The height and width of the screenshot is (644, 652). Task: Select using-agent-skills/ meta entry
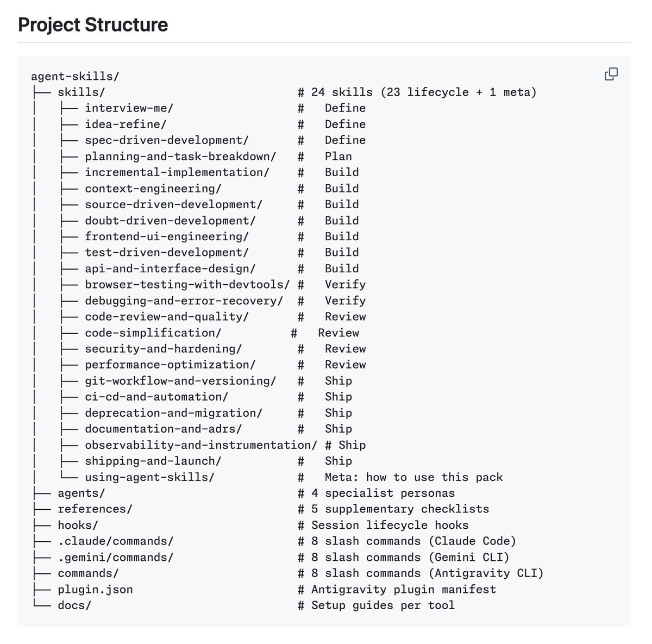tap(150, 477)
